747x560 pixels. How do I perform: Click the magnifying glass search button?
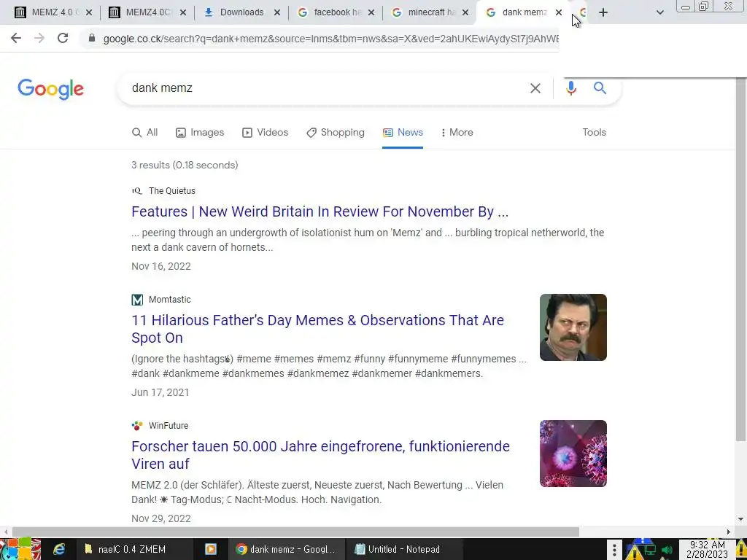tap(600, 87)
